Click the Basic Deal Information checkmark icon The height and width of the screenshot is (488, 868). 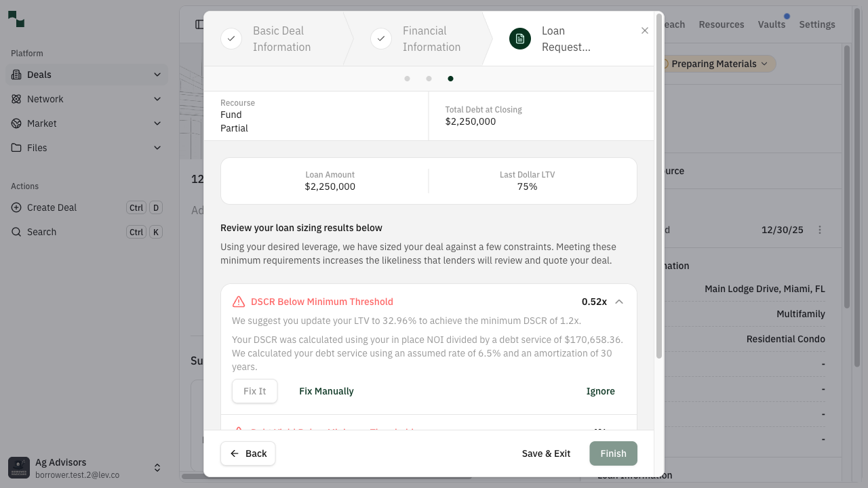pyautogui.click(x=231, y=39)
